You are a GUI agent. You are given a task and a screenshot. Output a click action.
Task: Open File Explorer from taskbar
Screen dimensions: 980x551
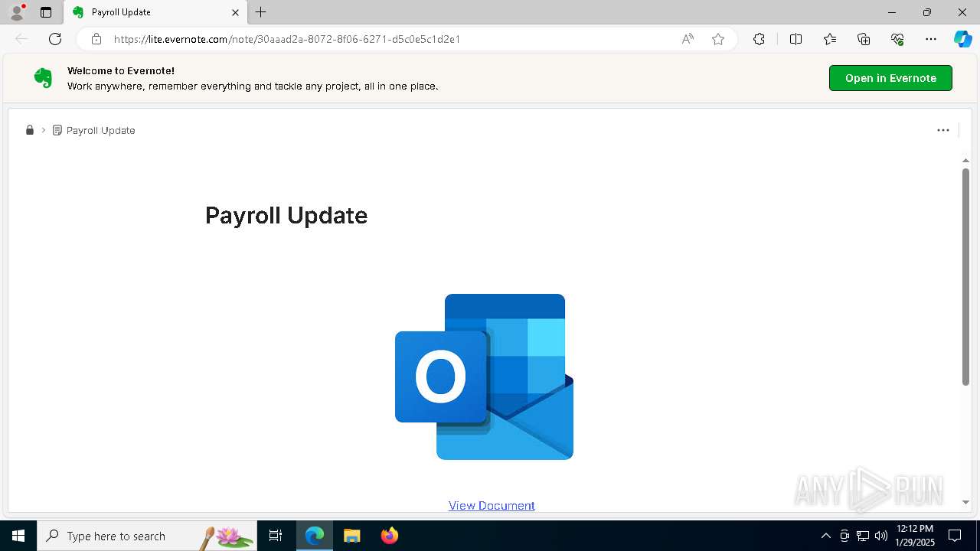352,536
